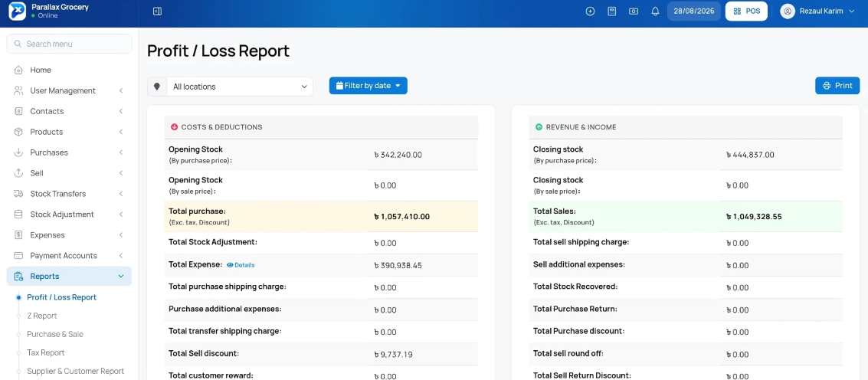Open Supplier & Customer Report item

[75, 371]
